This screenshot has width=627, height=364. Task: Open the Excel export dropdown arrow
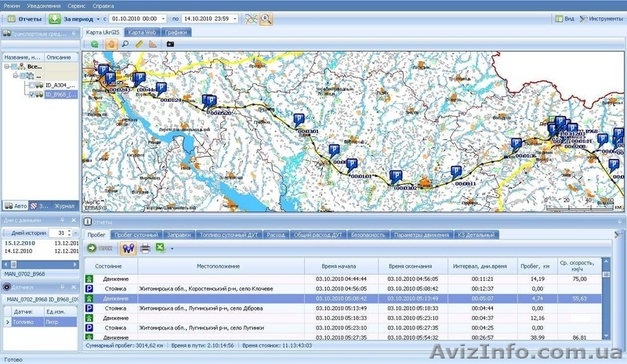click(x=172, y=248)
